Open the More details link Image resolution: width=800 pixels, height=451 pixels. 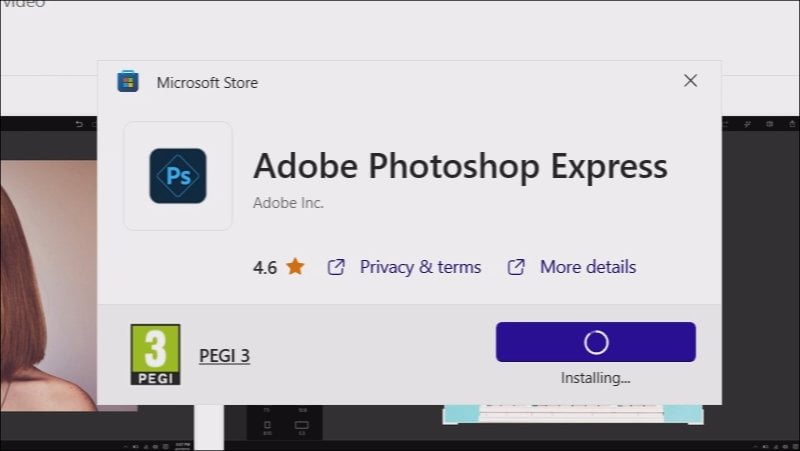point(588,267)
